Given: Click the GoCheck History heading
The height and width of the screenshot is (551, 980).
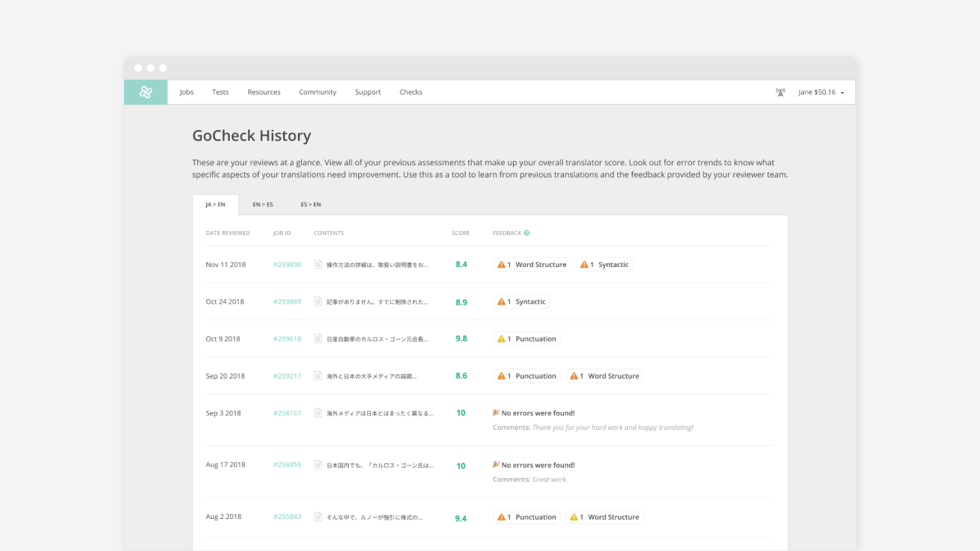Looking at the screenshot, I should (x=252, y=136).
